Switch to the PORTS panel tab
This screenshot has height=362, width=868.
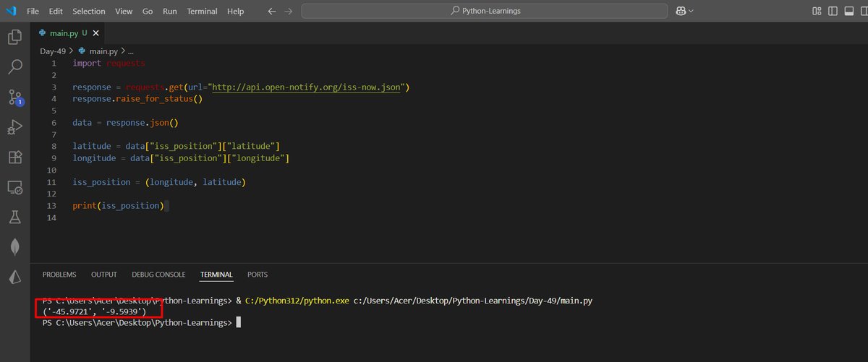(x=258, y=275)
